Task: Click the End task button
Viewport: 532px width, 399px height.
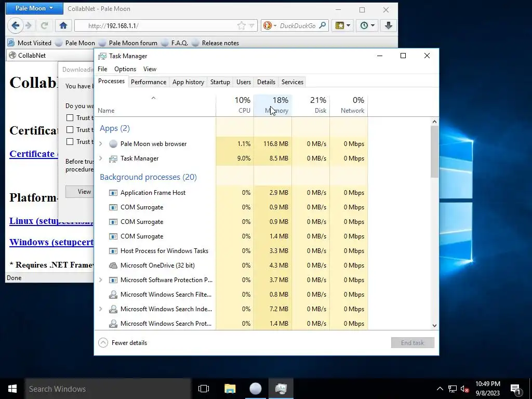Action: tap(413, 343)
